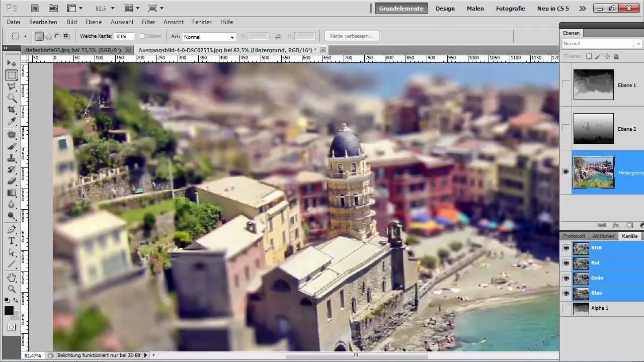Choose Intersect with selection mode
The image size is (644, 362).
(x=66, y=36)
